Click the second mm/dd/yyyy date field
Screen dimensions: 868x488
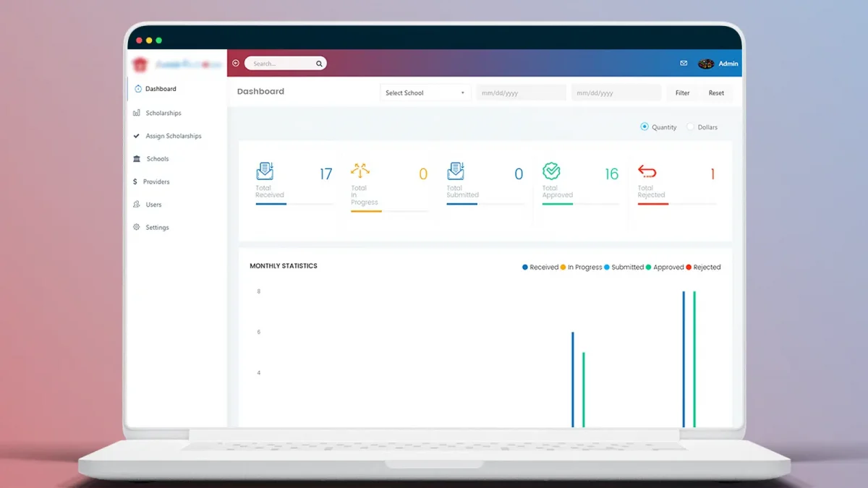pos(616,93)
